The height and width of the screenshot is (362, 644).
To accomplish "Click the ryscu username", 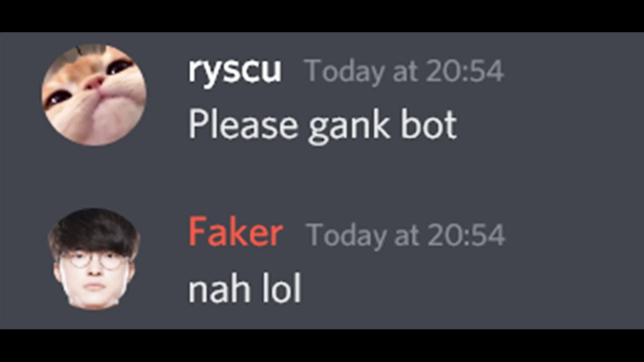I will (x=234, y=71).
